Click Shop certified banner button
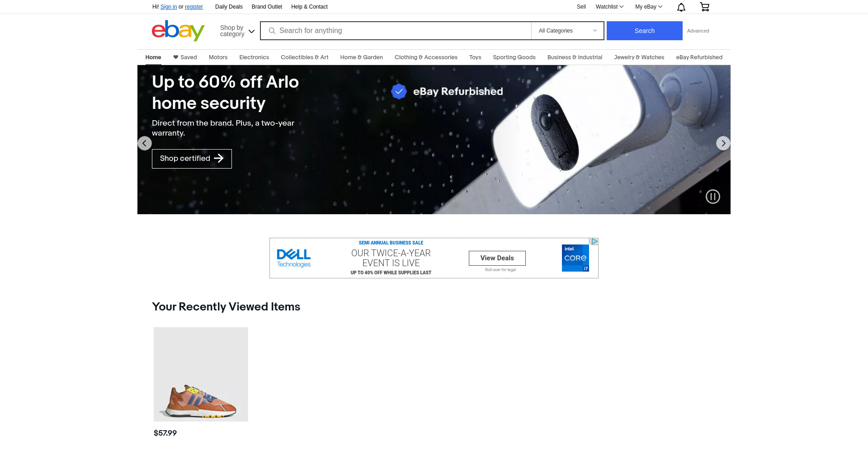 (192, 159)
